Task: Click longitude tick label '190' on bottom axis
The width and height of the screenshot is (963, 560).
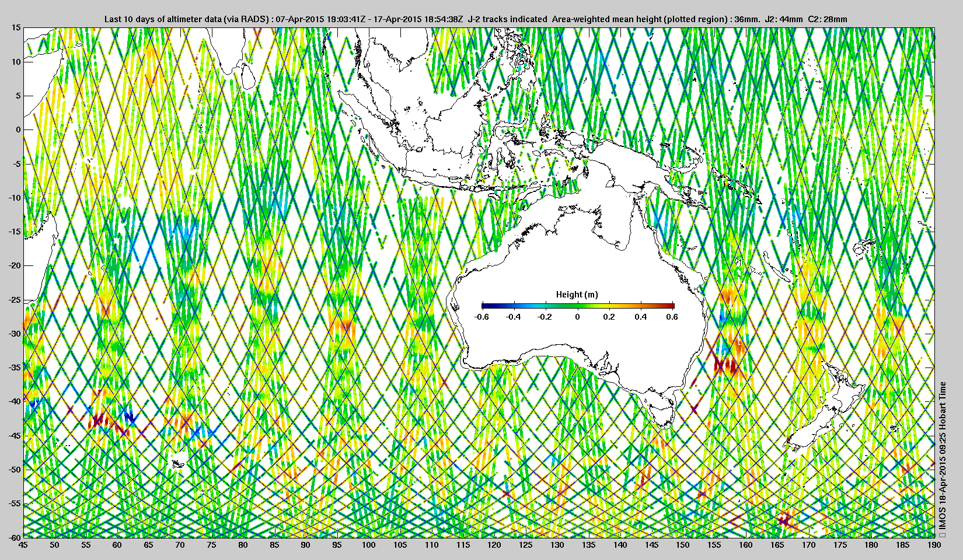Action: 934,545
